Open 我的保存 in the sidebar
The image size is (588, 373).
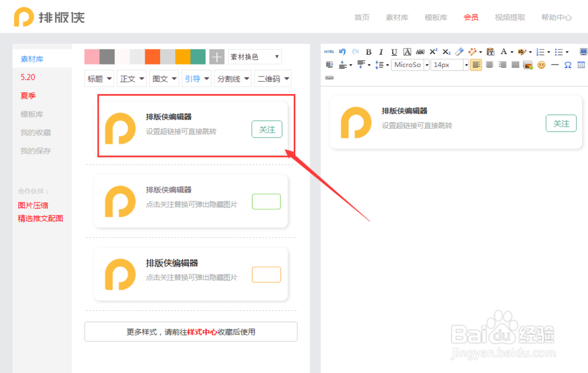(x=36, y=151)
